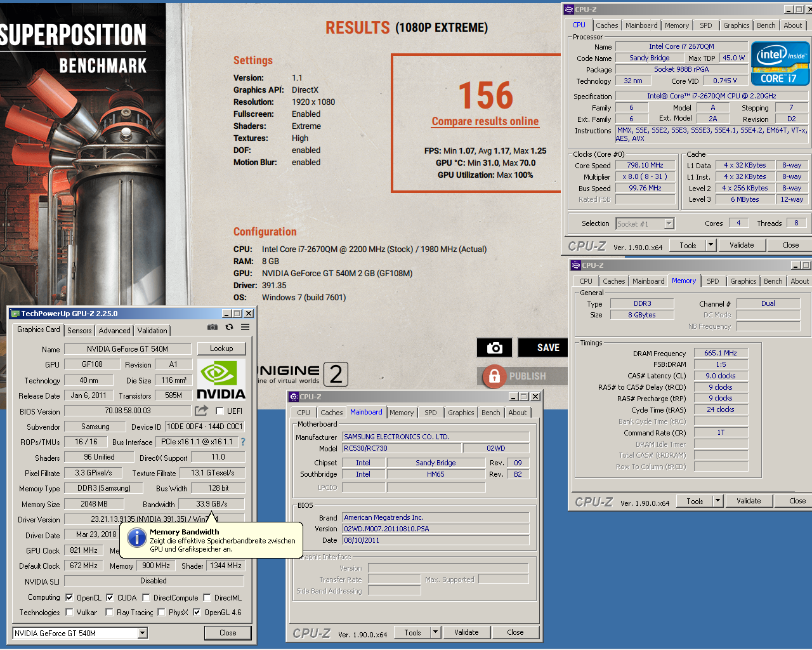
Task: Open Socket #1 selection dropdown
Action: 669,223
